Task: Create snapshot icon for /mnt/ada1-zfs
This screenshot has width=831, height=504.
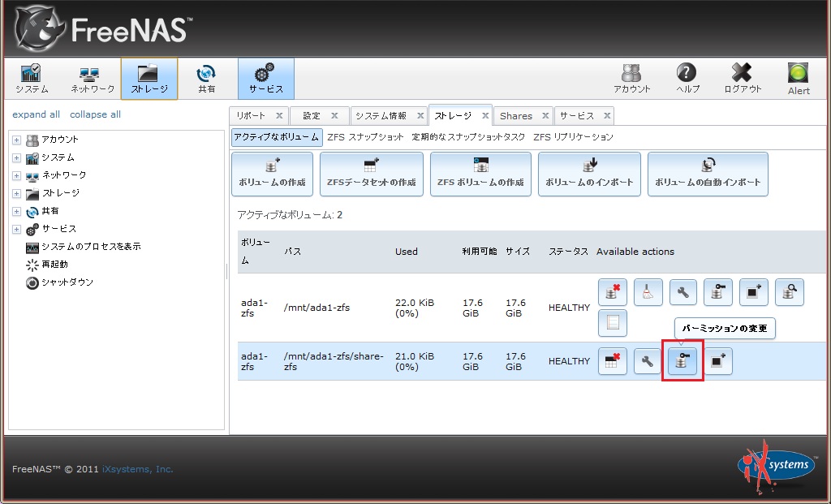Action: 754,292
